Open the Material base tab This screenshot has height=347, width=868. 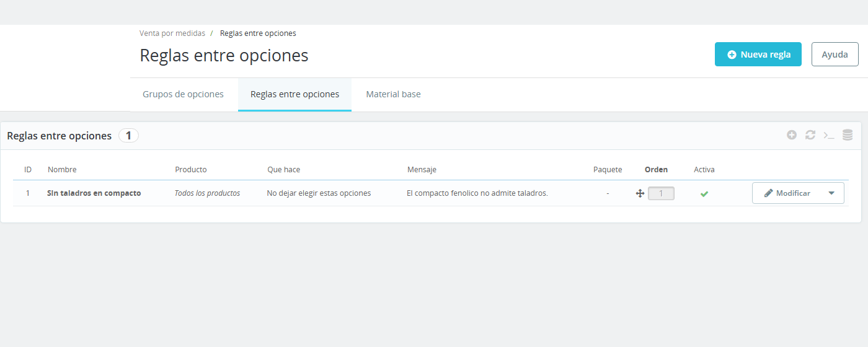coord(393,94)
